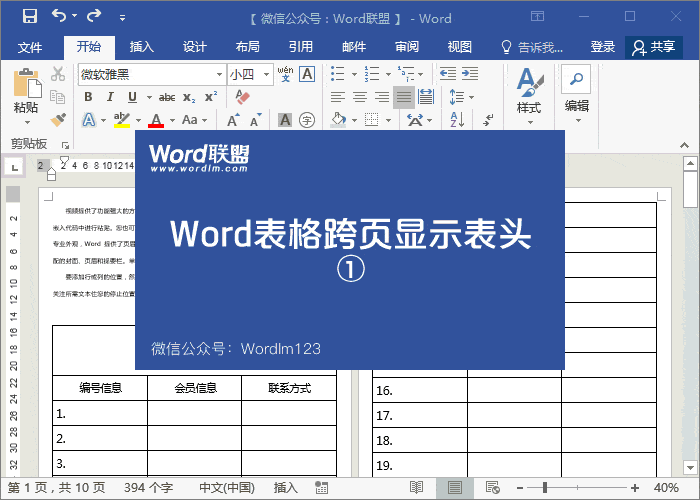Toggle Bold formatting
Image resolution: width=700 pixels, height=500 pixels.
coord(88,97)
